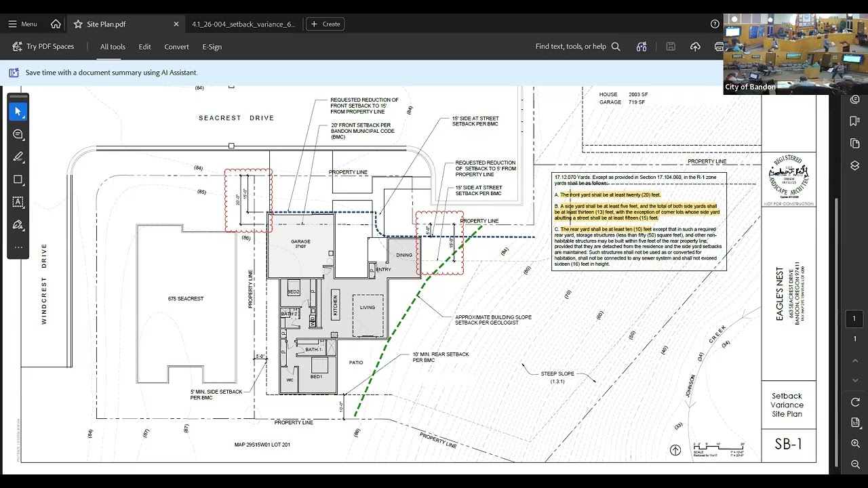Click the current page number box
Image resolution: width=868 pixels, height=488 pixels.
[854, 319]
